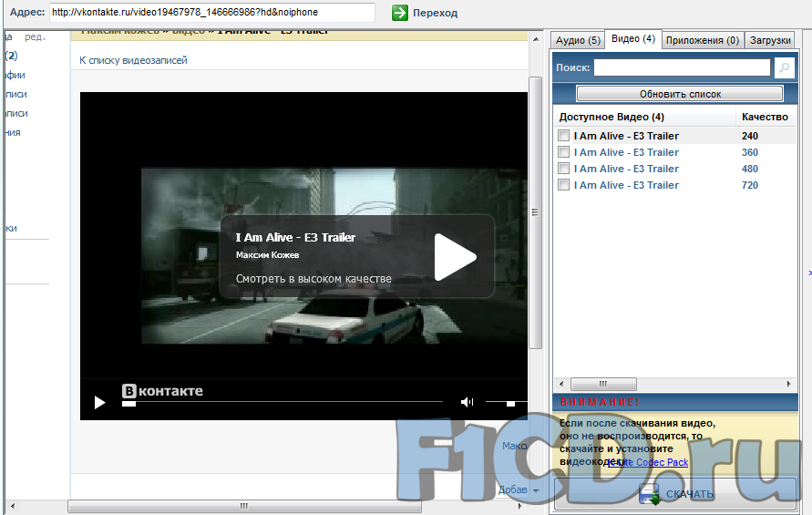This screenshot has height=515, width=812.
Task: Click the Добав dropdown arrow
Action: pyautogui.click(x=536, y=490)
